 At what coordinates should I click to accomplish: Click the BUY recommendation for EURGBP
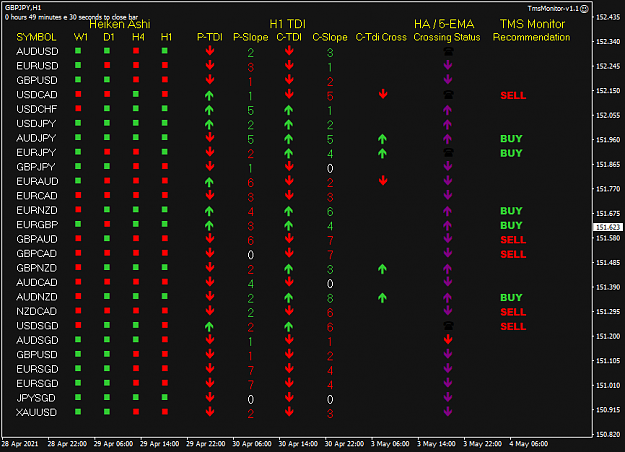click(511, 225)
